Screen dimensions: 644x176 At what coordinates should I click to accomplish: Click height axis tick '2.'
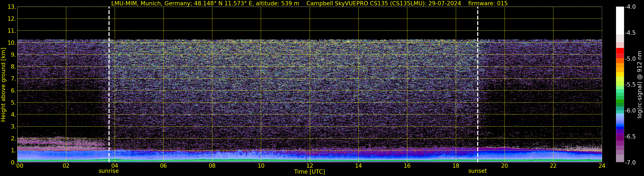point(13,139)
